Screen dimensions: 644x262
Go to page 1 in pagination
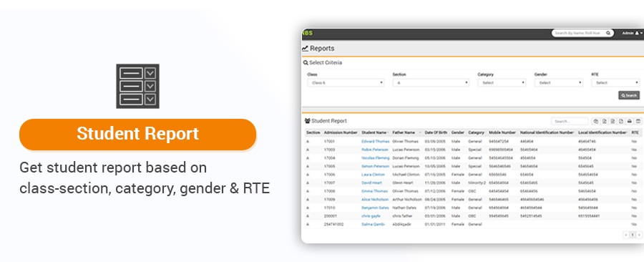[x=633, y=235]
